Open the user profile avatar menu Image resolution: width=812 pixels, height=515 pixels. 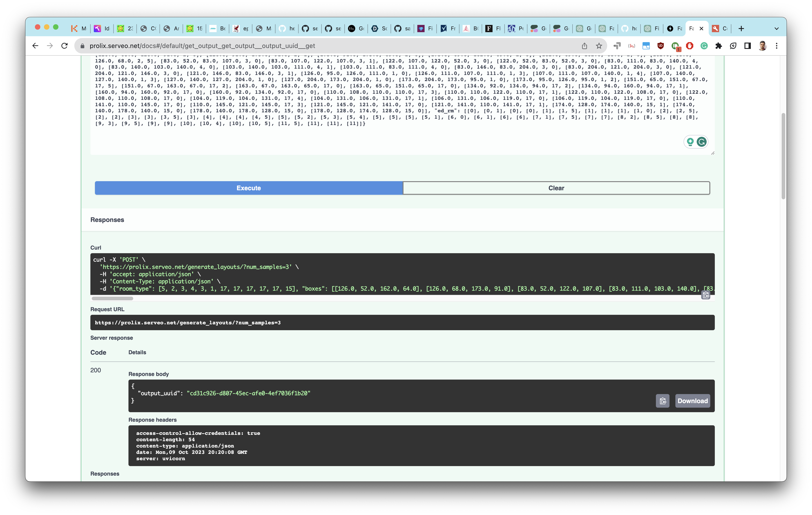pyautogui.click(x=762, y=46)
